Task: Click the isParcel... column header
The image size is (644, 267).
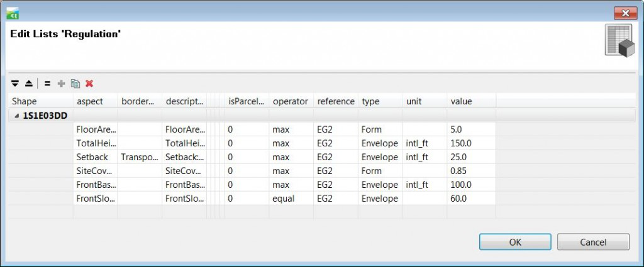Action: coord(247,101)
